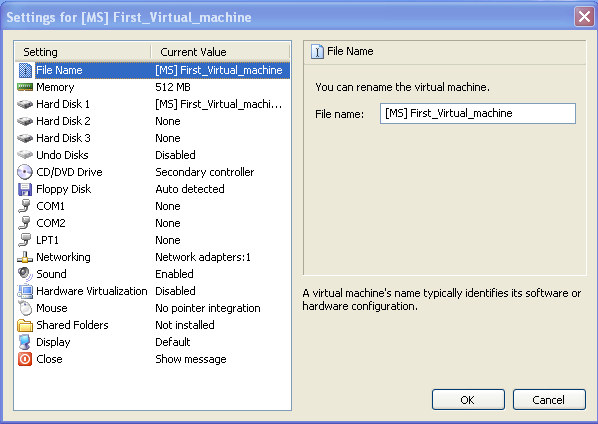Viewport: 598px width, 424px height.
Task: Select the CD/DVD Drive disc icon
Action: (25, 172)
